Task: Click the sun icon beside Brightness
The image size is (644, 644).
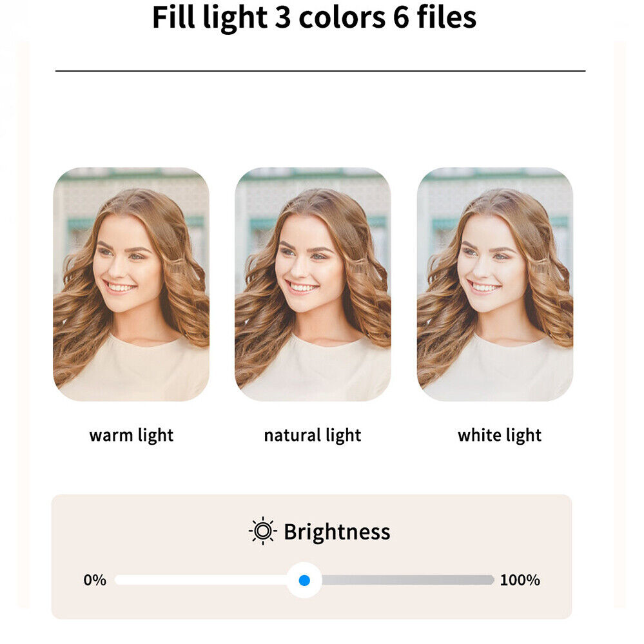Action: point(262,531)
